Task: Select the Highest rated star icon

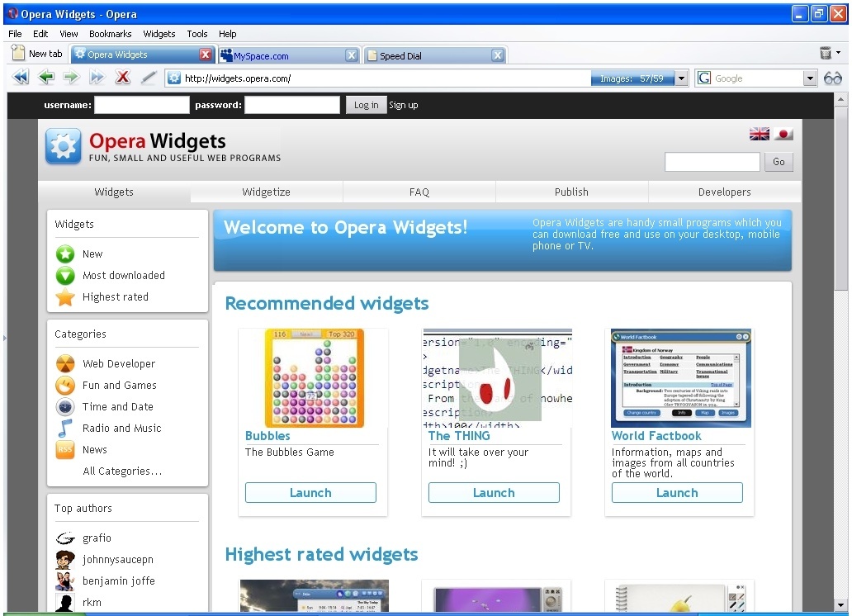Action: (x=65, y=296)
